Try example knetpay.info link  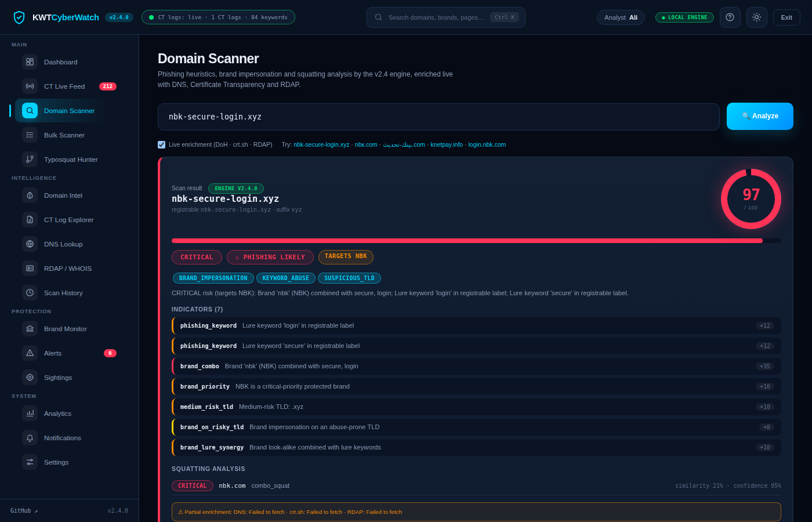(x=447, y=144)
